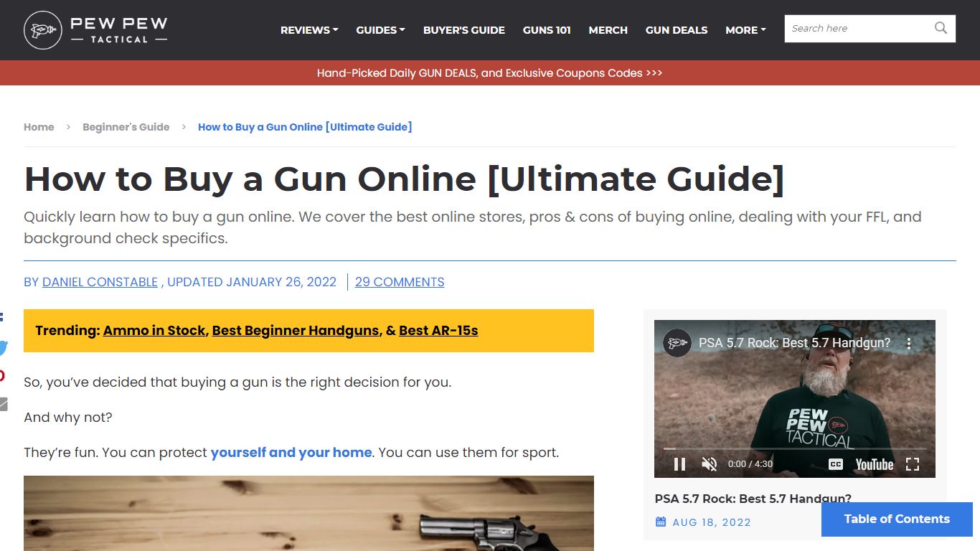
Task: Expand the Guides dropdown menu
Action: click(x=381, y=30)
